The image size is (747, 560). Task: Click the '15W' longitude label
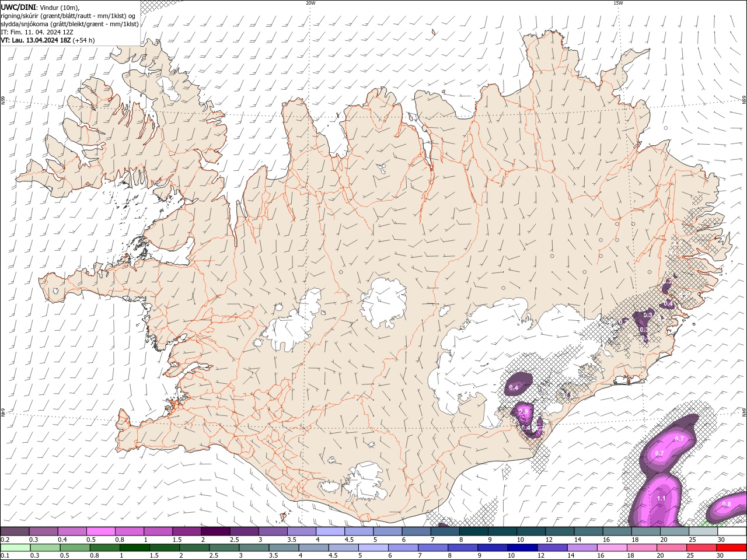pos(618,3)
